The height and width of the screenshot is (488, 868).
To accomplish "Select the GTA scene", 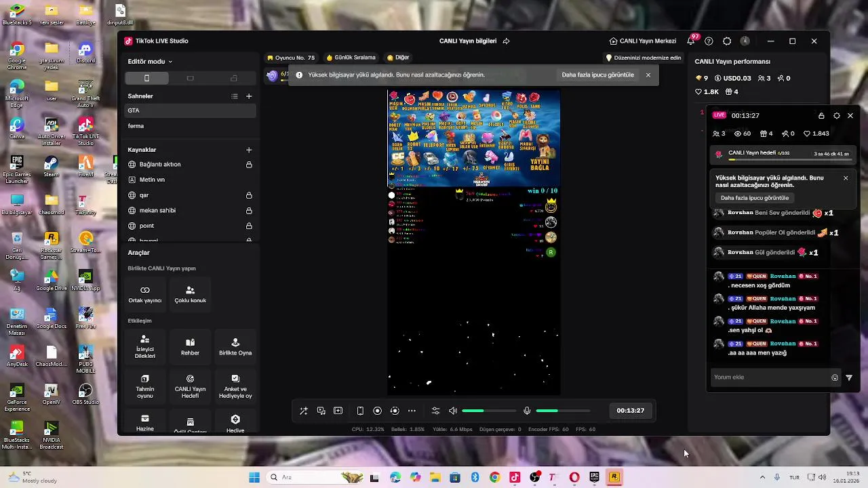I will point(190,110).
